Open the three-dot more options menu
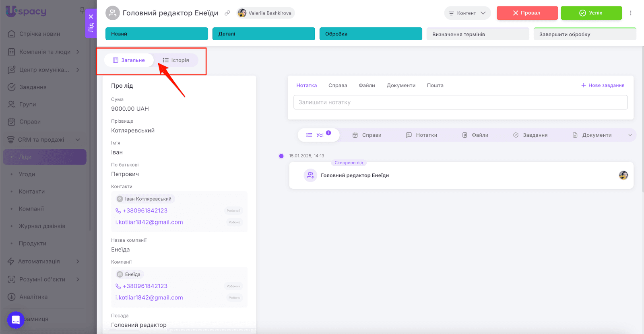Screen dimensions: 644x334 pyautogui.click(x=631, y=13)
